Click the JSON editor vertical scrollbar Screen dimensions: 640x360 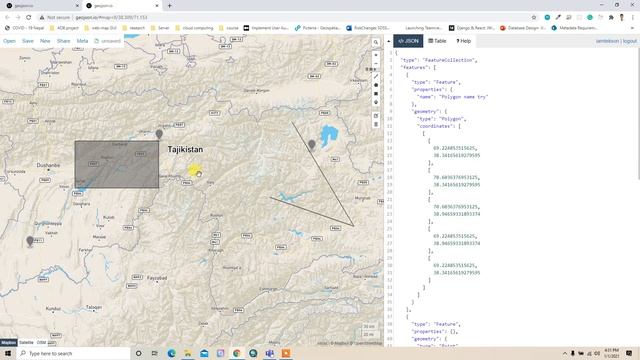(638, 114)
